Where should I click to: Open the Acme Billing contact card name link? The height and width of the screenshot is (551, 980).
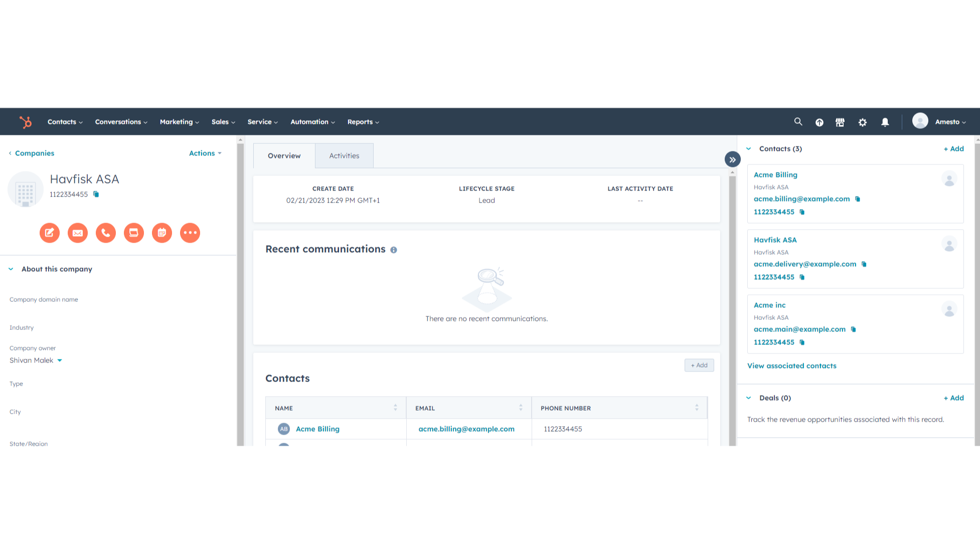pyautogui.click(x=775, y=175)
